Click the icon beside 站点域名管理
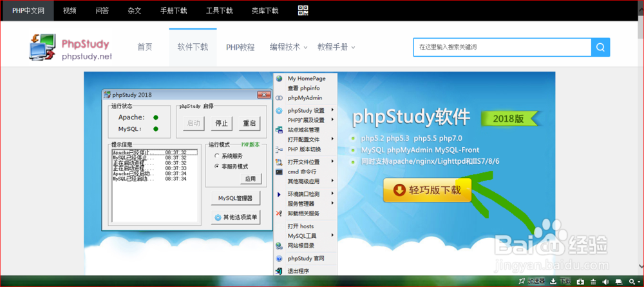The width and height of the screenshot is (644, 287). [279, 130]
